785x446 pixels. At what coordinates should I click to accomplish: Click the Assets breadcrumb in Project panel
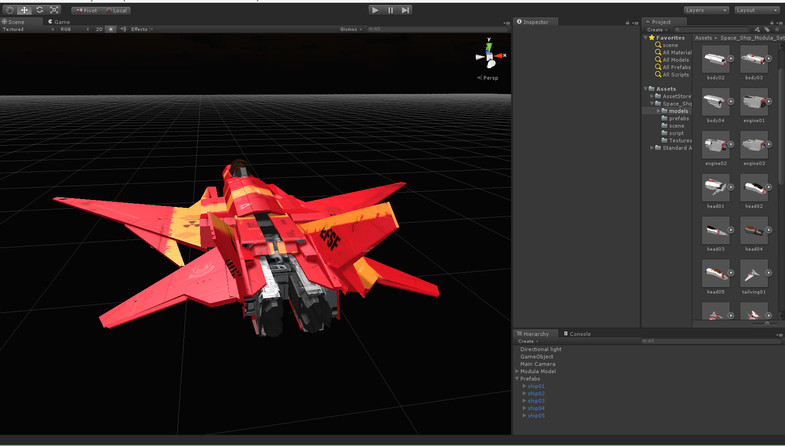pos(703,38)
